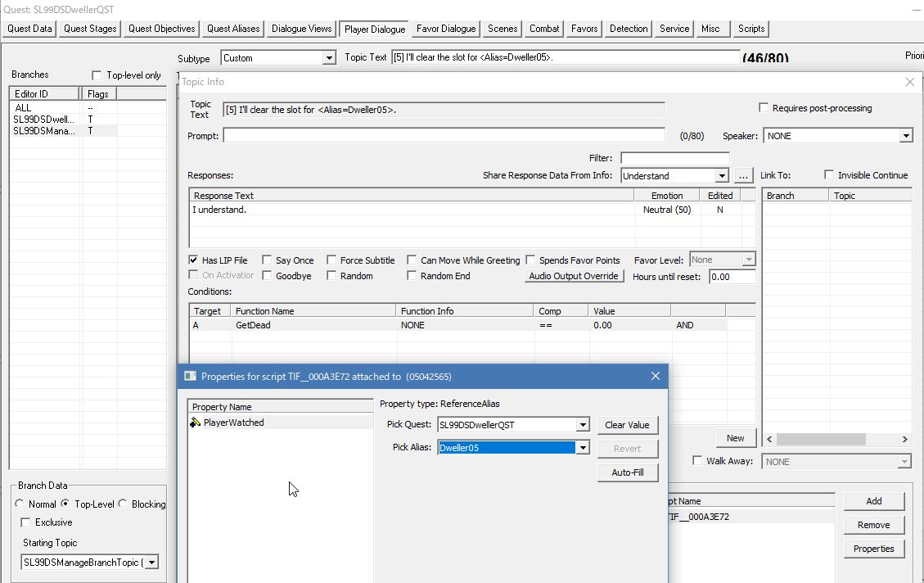Click the main Topic Text field
This screenshot has width=924, height=583.
tap(566, 57)
